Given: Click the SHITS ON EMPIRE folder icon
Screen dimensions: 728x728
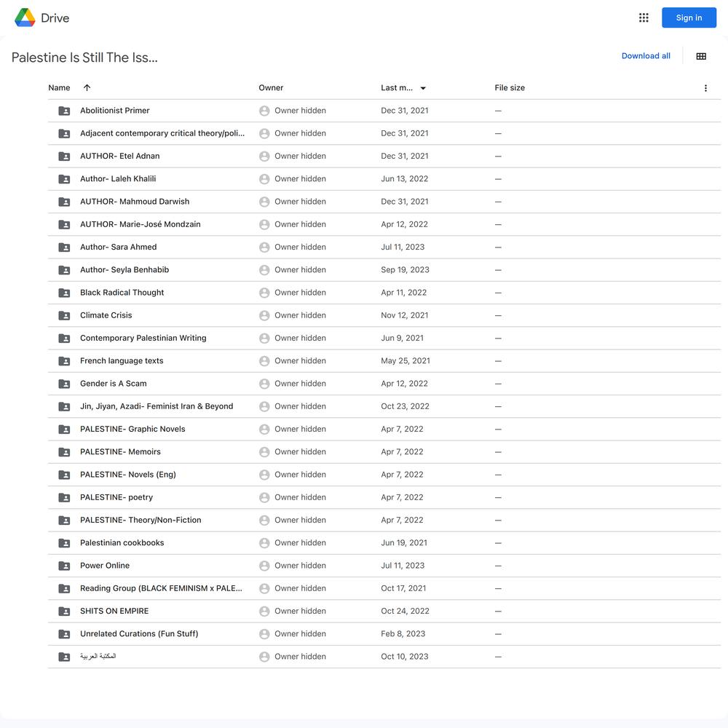Looking at the screenshot, I should click(64, 612).
